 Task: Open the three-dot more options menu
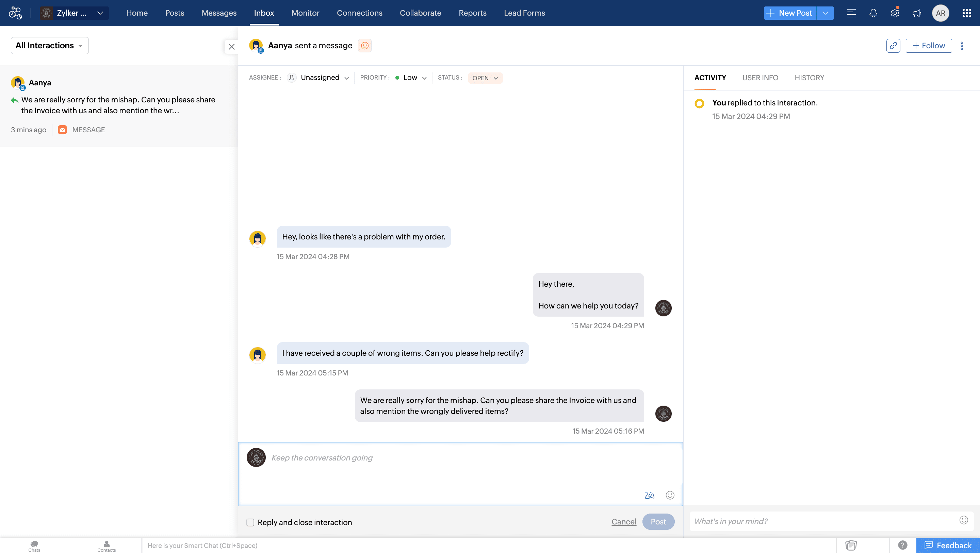[962, 46]
